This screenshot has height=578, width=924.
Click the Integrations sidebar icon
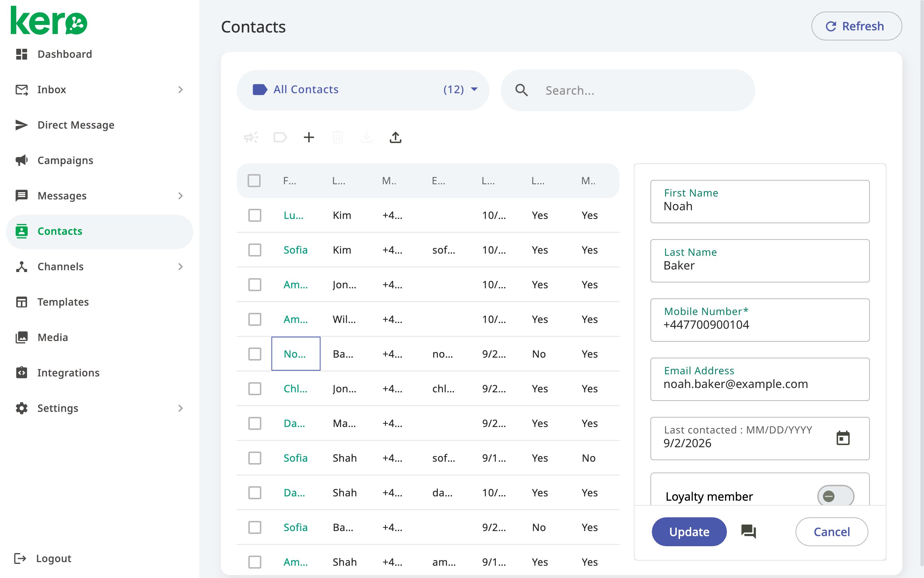tap(21, 373)
